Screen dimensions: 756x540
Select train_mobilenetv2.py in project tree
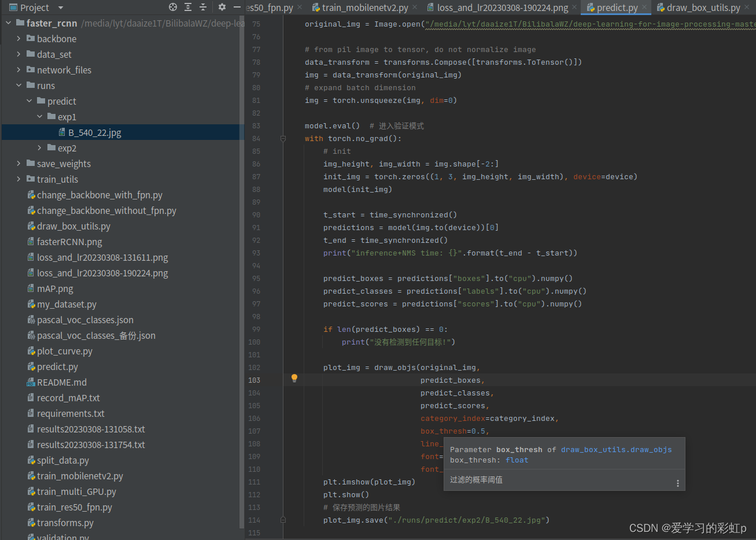click(80, 476)
